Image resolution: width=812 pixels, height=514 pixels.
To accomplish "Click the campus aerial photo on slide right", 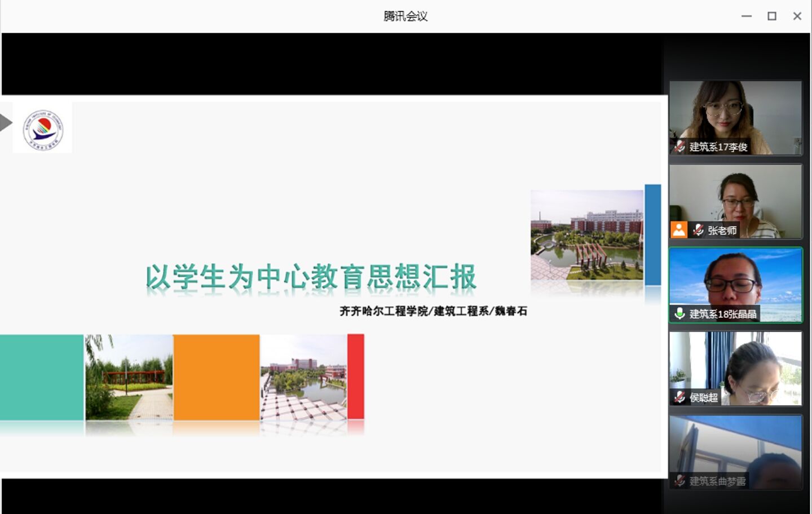I will coord(586,235).
